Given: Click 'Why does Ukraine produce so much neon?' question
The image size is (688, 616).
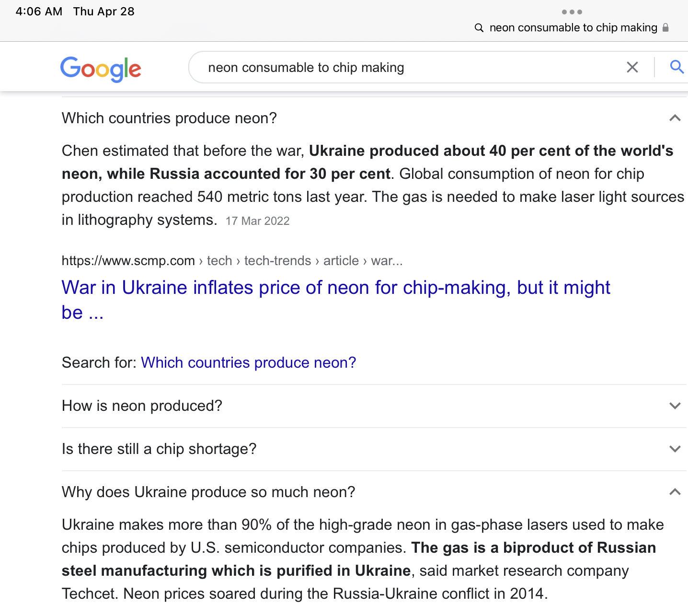Looking at the screenshot, I should [x=208, y=492].
